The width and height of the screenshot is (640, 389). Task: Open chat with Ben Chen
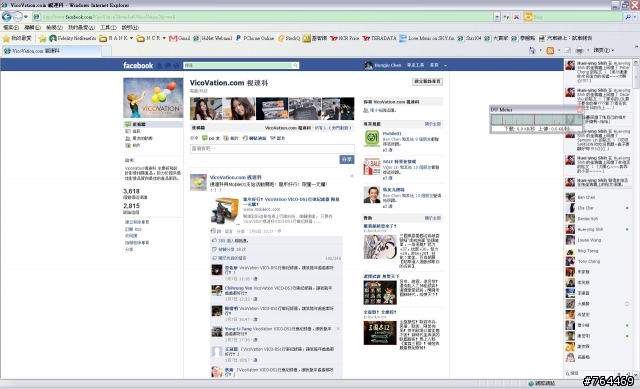596,197
